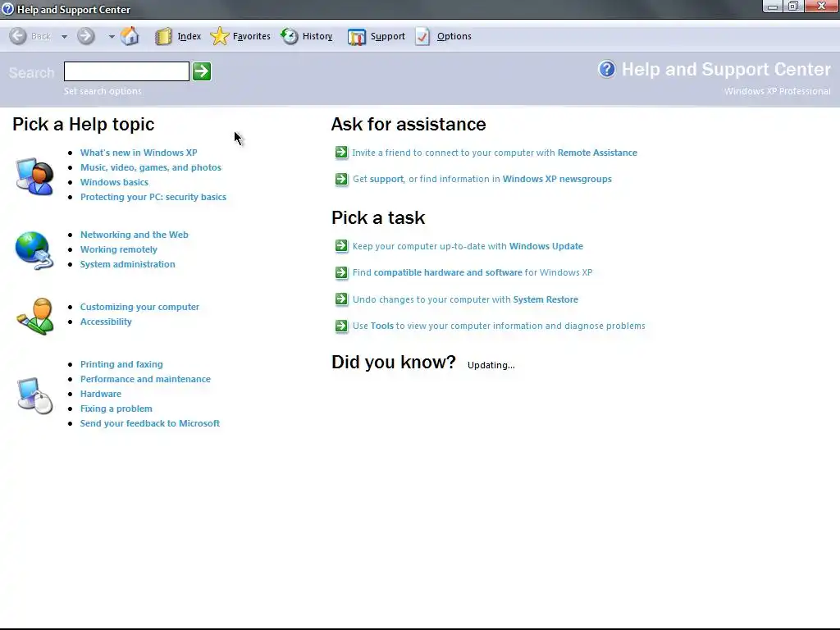Image resolution: width=840 pixels, height=630 pixels.
Task: Go to the Home page icon
Action: pos(130,36)
